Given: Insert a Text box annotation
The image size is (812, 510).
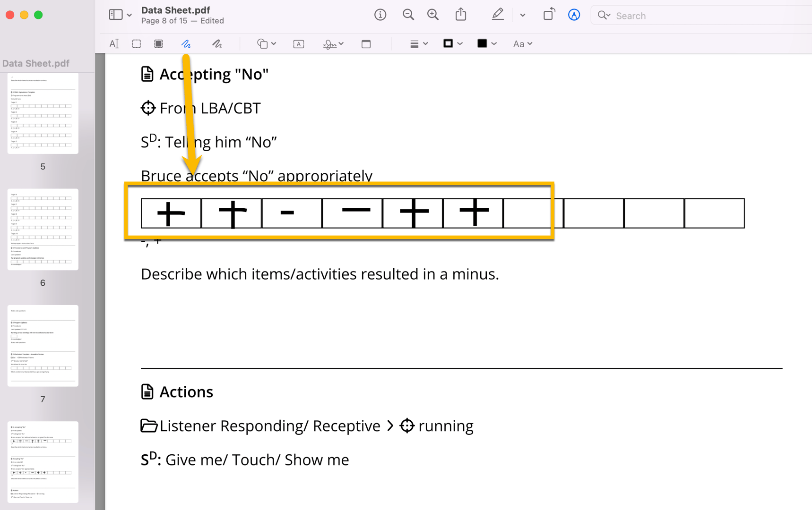Looking at the screenshot, I should 298,43.
